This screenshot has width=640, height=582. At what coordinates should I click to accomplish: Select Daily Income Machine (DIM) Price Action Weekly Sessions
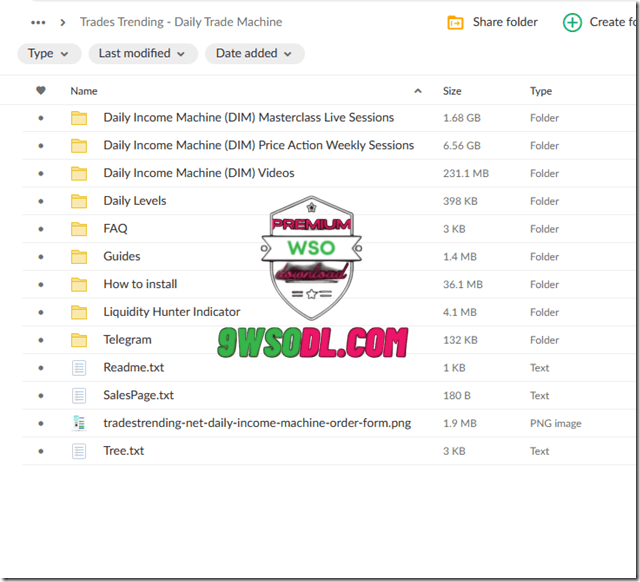pyautogui.click(x=259, y=145)
